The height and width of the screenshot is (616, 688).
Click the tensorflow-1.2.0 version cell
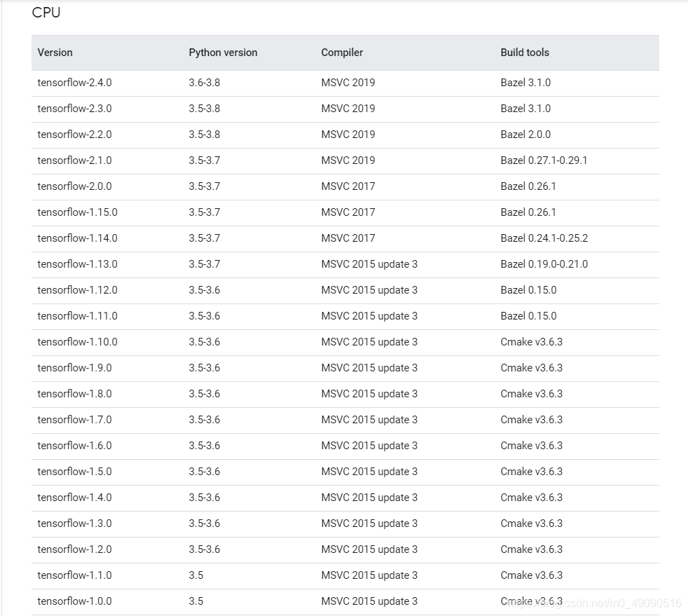click(x=74, y=549)
